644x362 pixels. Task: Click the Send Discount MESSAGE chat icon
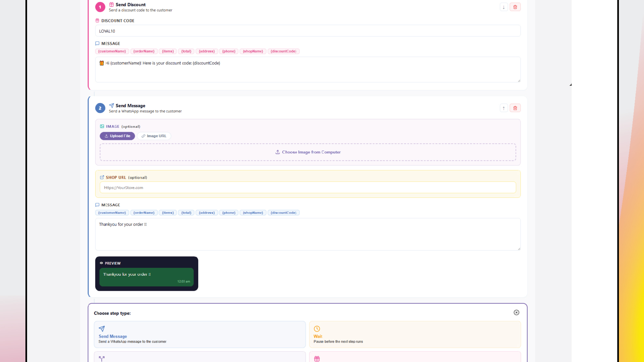[97, 43]
